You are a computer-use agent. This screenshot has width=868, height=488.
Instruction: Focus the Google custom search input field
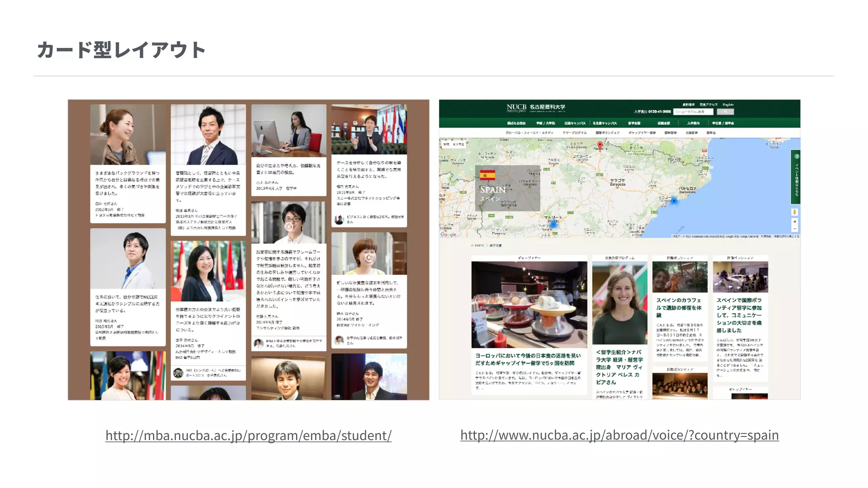[x=693, y=112]
